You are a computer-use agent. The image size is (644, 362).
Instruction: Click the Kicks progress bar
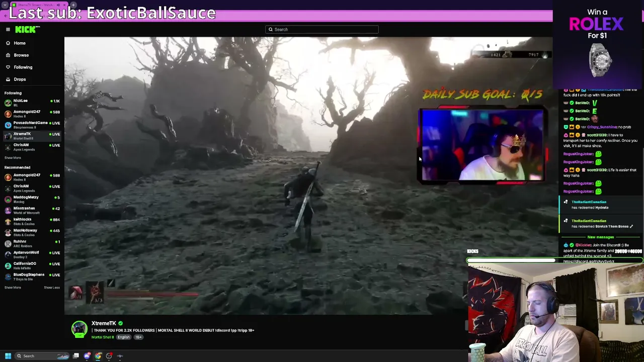coord(555,261)
